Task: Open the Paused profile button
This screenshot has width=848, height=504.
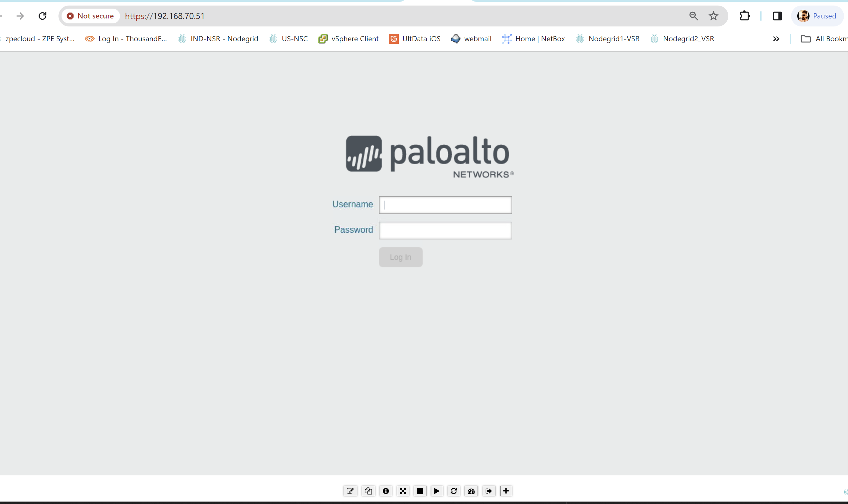Action: 817,16
